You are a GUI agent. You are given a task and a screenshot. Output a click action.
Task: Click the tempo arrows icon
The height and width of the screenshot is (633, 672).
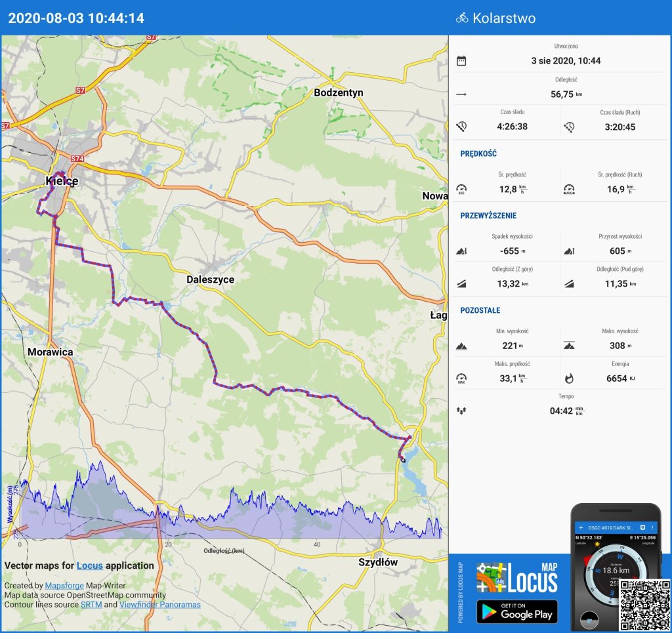point(461,411)
